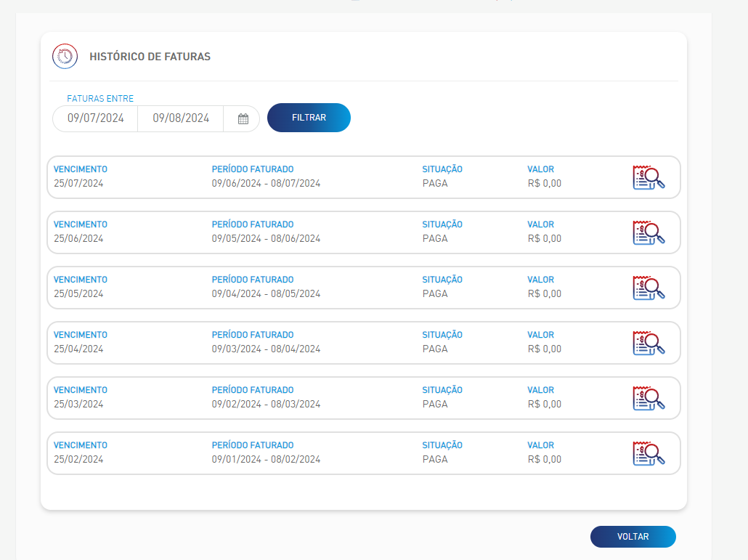Select due date 25/03/2024
The height and width of the screenshot is (560, 748).
click(x=78, y=405)
